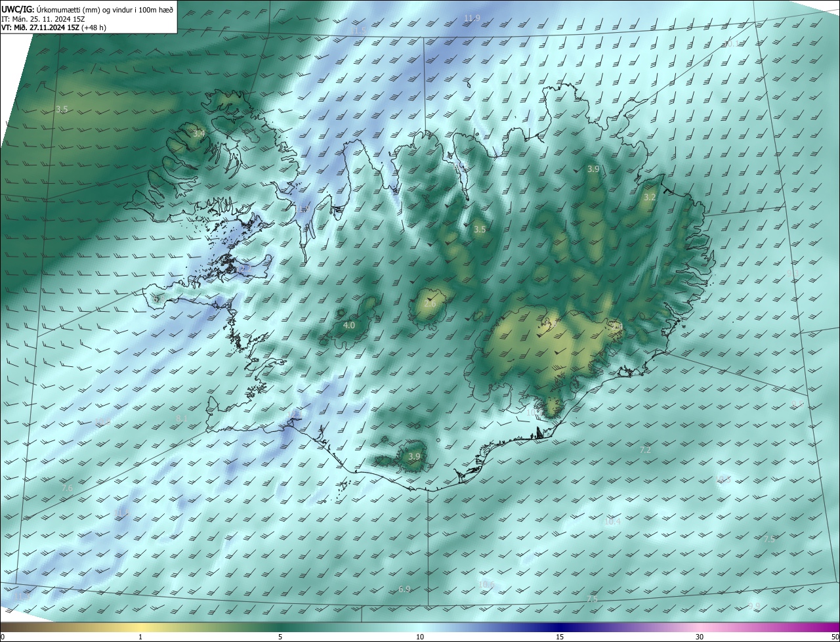Select the 4.0 value label on Langjökull
This screenshot has height=642, width=840.
349,325
